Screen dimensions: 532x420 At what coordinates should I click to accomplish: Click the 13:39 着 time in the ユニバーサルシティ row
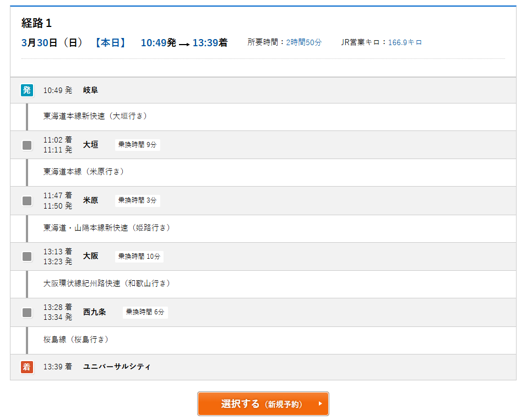[x=58, y=367]
